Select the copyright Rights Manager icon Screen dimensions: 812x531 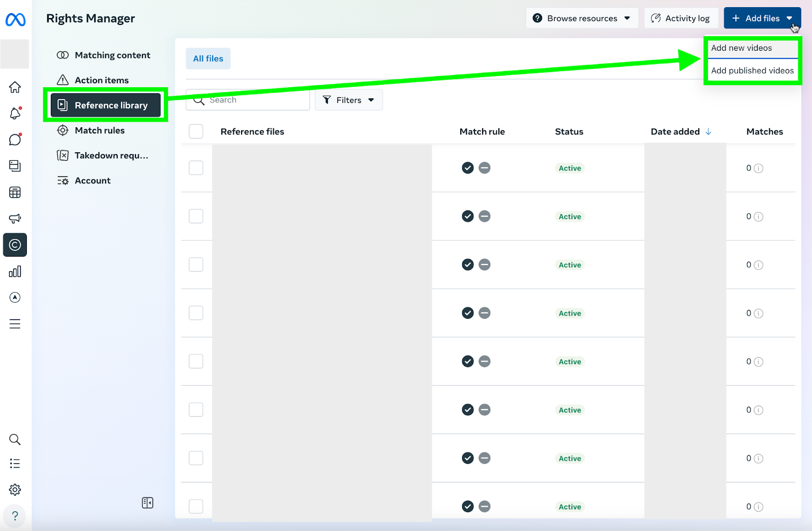coord(15,245)
